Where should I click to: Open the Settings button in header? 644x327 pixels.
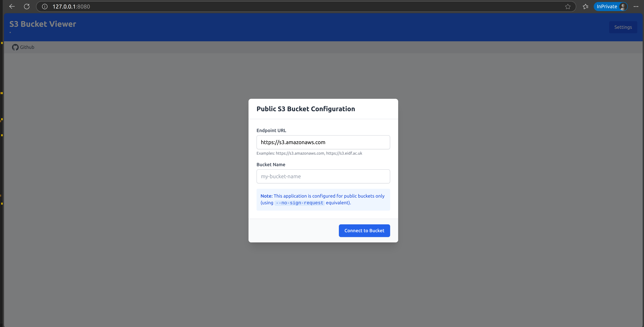(x=623, y=27)
